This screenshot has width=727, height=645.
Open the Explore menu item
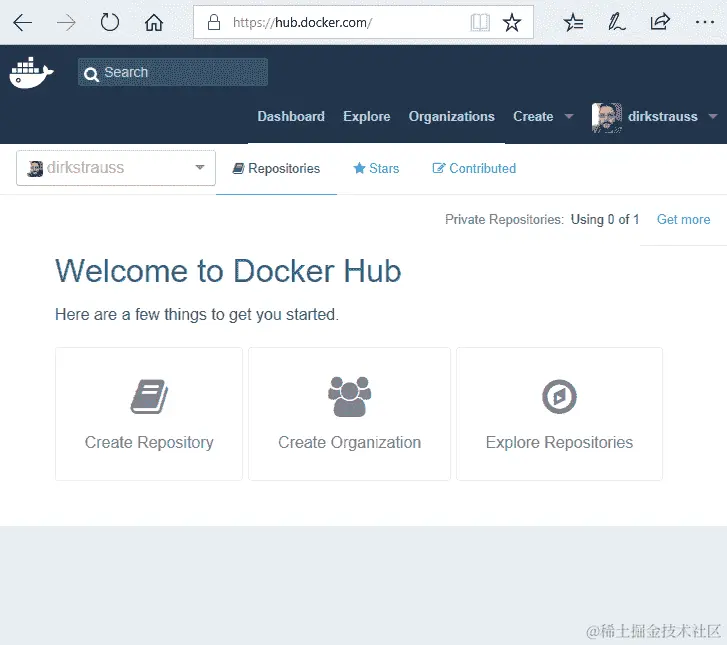(367, 116)
